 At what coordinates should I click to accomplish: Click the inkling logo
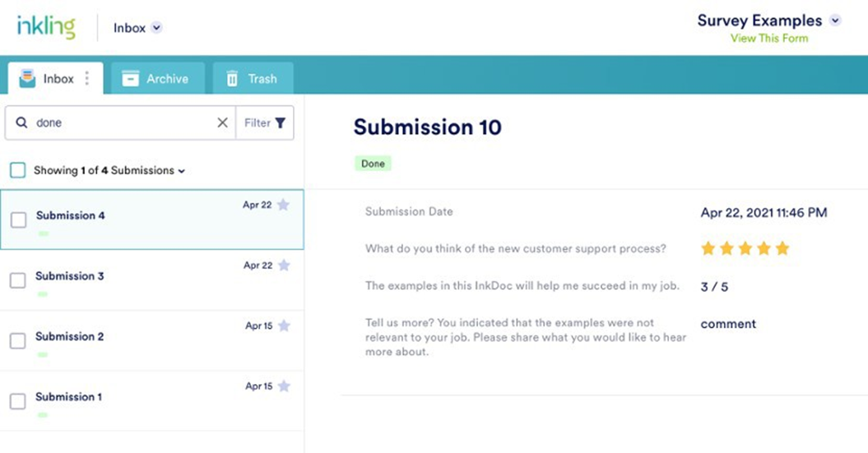click(x=46, y=27)
